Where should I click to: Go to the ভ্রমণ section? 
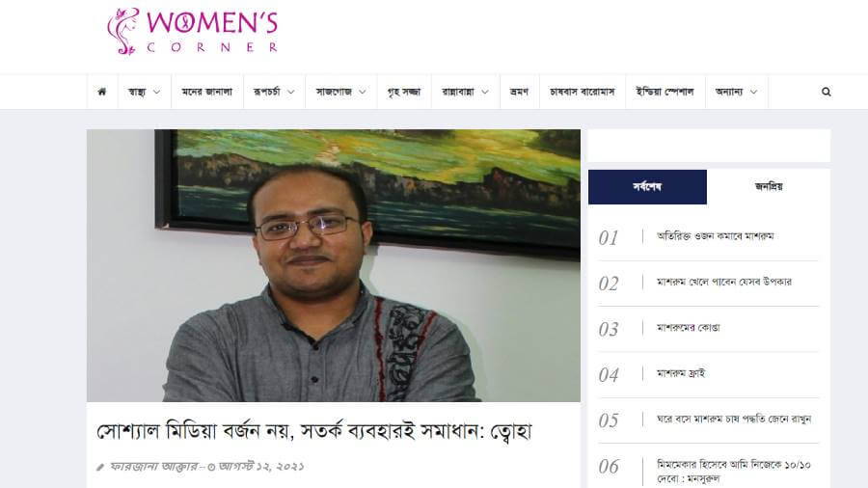(519, 92)
